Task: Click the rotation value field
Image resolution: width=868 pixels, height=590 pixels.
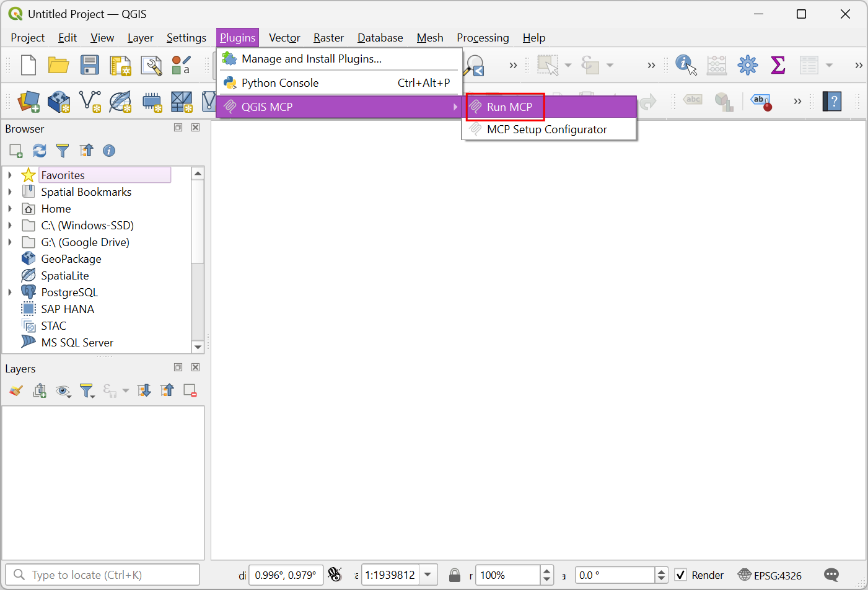Action: (x=615, y=575)
